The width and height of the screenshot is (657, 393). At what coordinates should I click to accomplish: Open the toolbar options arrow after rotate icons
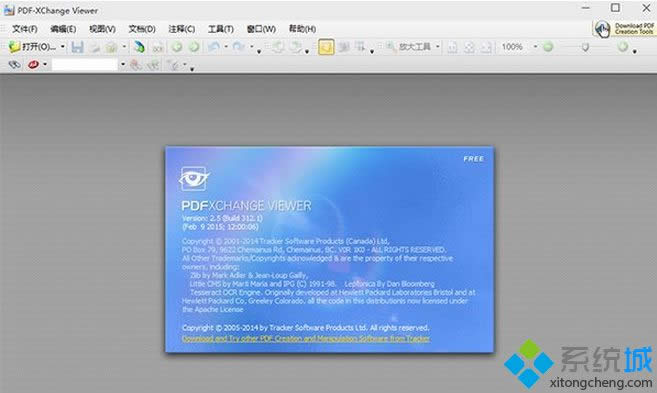click(x=307, y=52)
